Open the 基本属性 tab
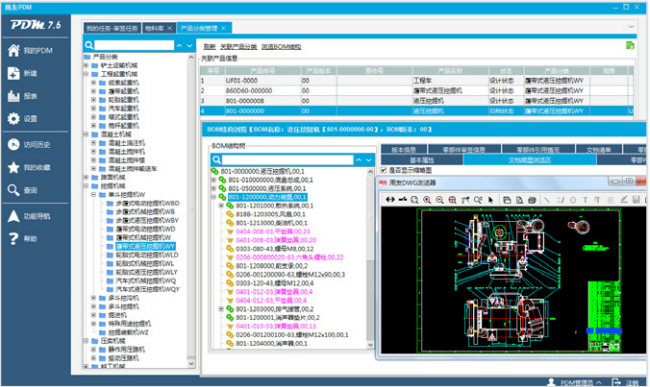 point(422,160)
